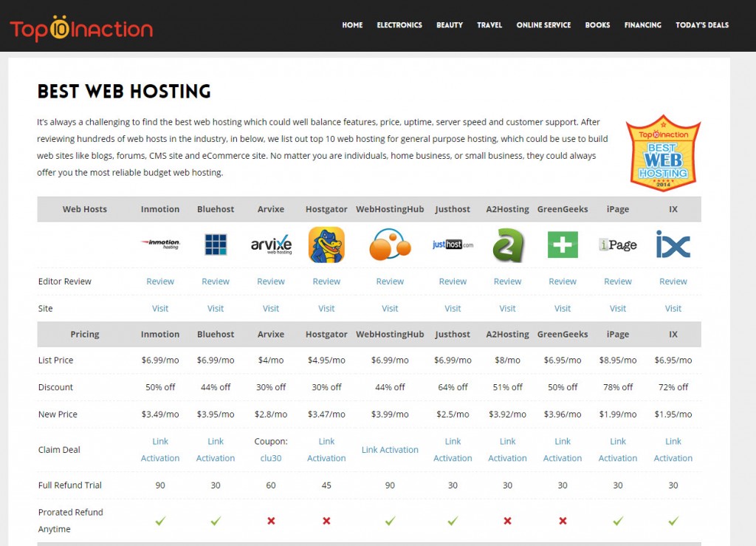Click the Justhost logo
The image size is (756, 546).
(453, 245)
